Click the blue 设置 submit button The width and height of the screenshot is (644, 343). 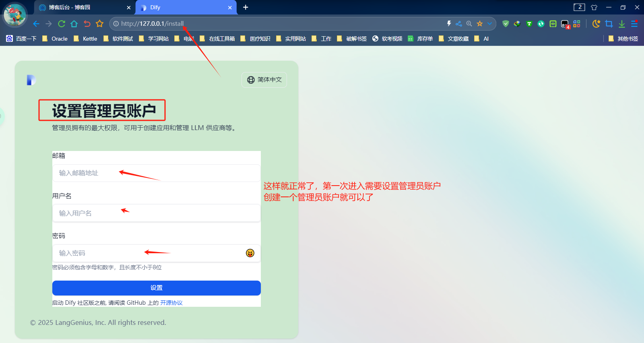point(156,288)
